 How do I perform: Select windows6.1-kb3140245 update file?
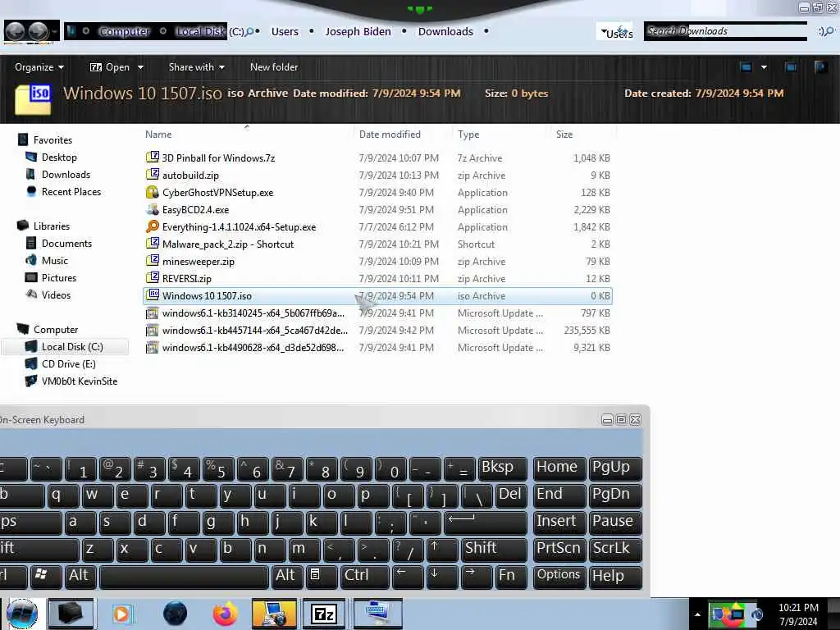coord(253,313)
